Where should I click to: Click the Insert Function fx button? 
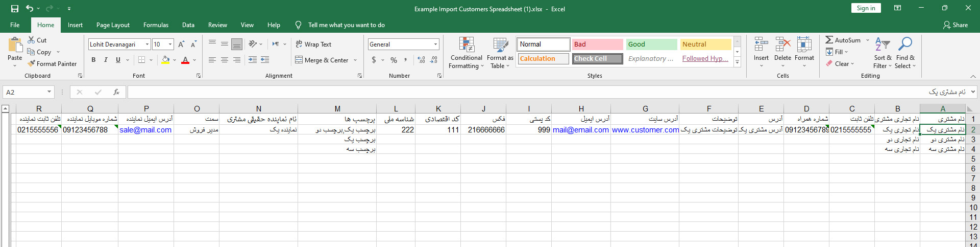click(x=116, y=92)
